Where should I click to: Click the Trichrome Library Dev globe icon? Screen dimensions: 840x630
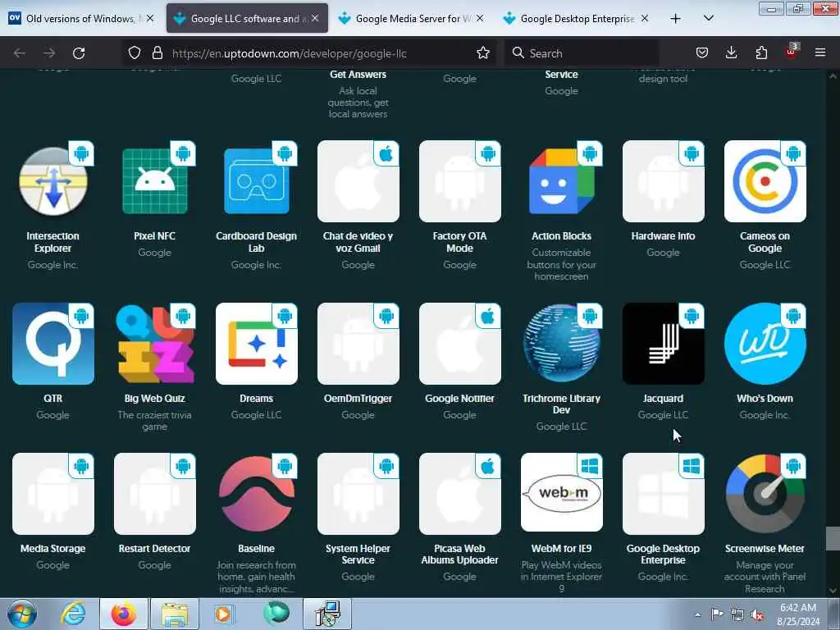point(561,344)
